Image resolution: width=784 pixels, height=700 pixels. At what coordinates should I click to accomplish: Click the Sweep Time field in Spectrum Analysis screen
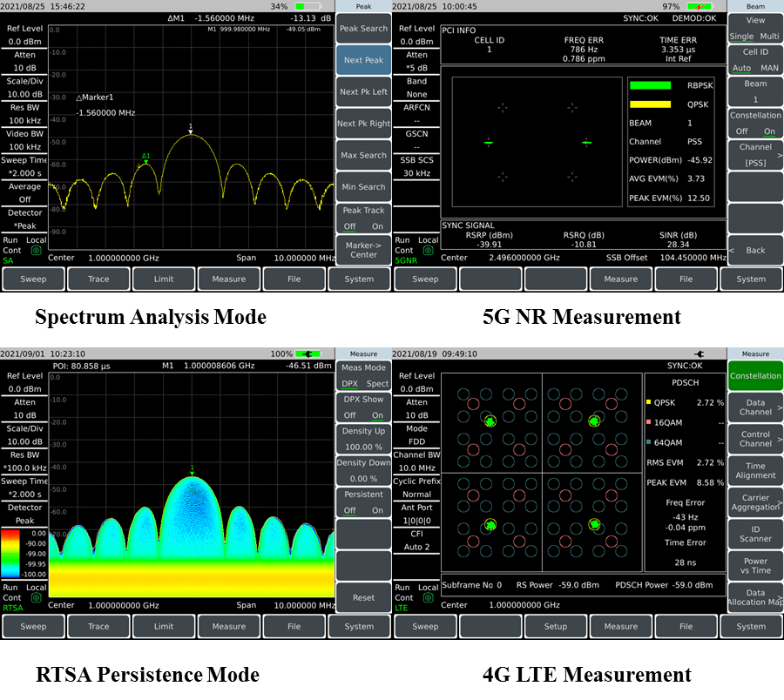(x=24, y=167)
